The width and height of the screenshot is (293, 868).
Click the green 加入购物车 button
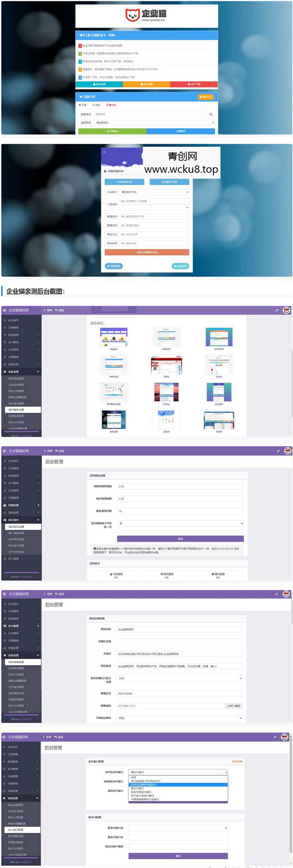coord(112,131)
